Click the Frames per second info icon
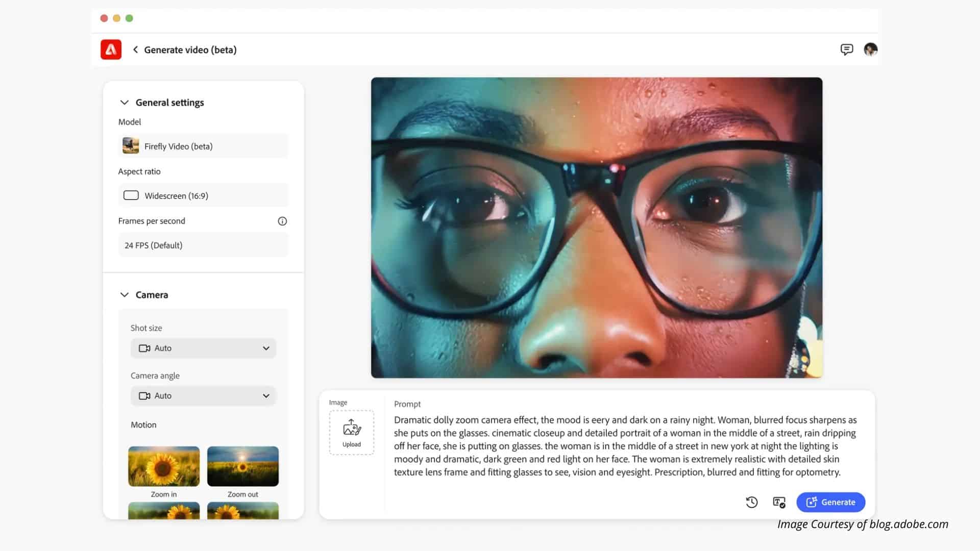This screenshot has height=551, width=980. point(282,221)
